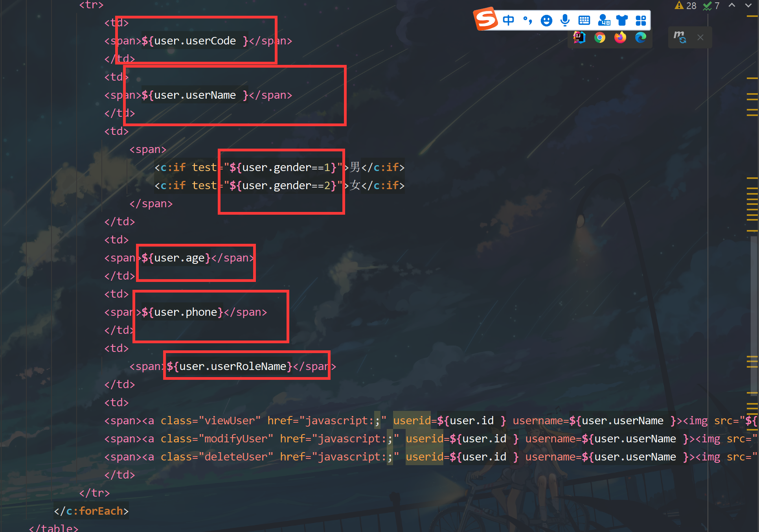Go to next highlighted error arrow
Viewport: 759px width, 532px height.
[748, 6]
